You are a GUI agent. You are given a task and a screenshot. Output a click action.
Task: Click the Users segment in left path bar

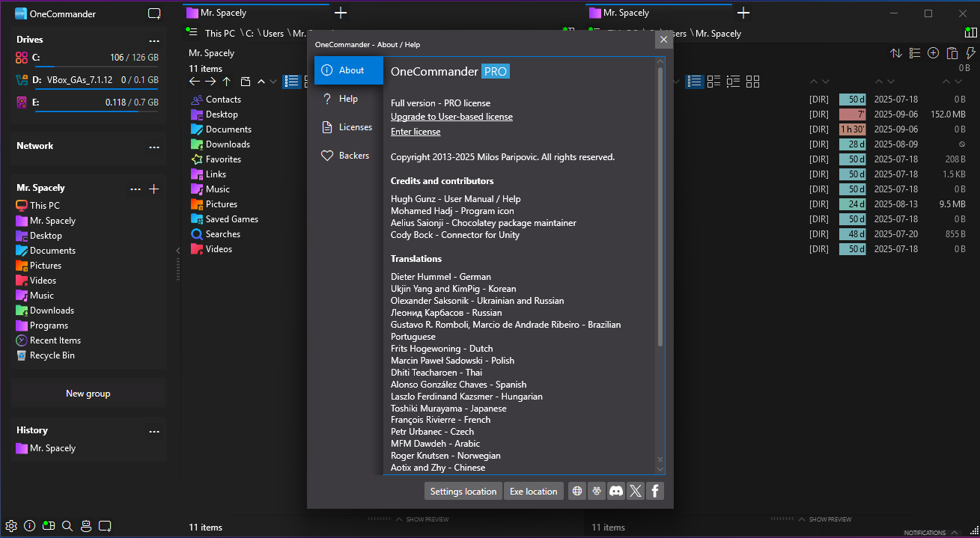click(x=273, y=33)
